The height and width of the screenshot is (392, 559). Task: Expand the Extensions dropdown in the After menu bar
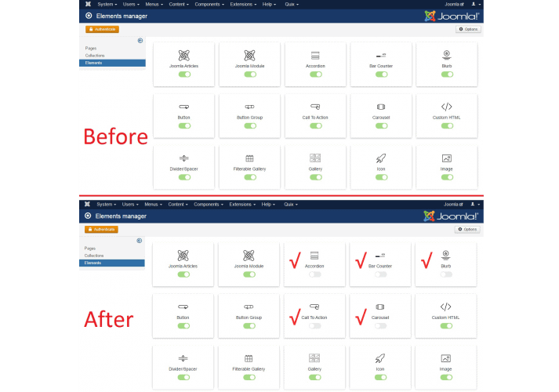click(242, 204)
